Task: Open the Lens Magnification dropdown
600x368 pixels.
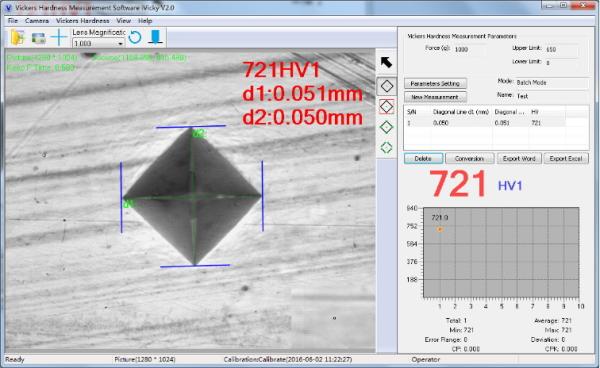Action: (98, 43)
